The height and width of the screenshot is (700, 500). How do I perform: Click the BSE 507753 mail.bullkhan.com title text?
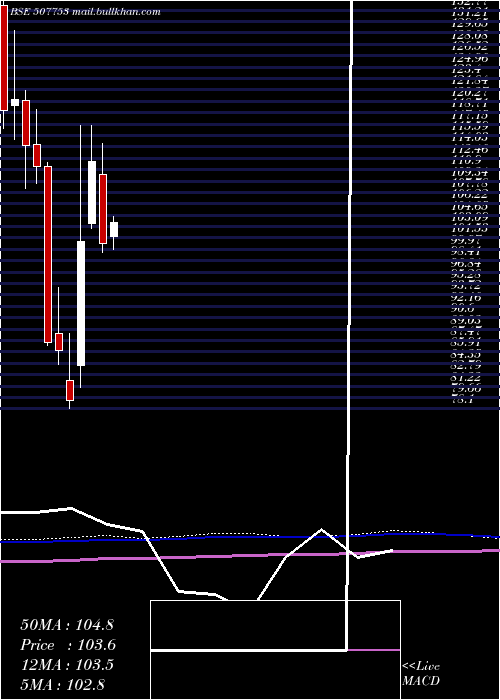tap(85, 12)
